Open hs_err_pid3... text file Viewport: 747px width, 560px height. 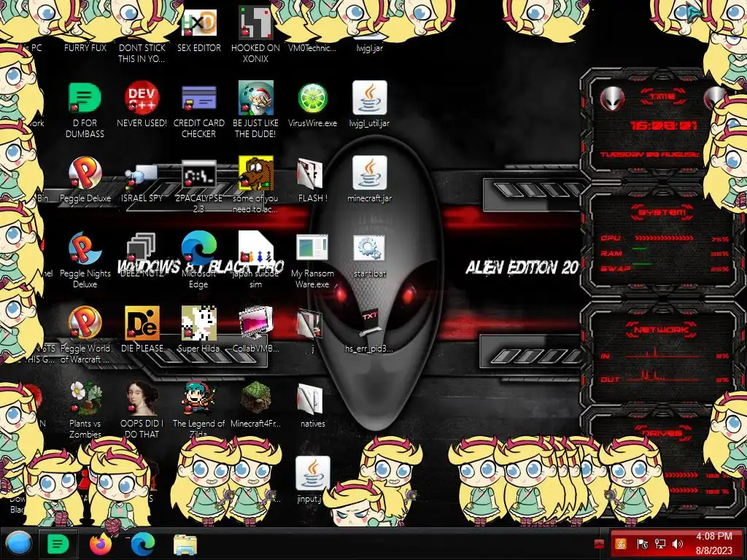tap(370, 322)
